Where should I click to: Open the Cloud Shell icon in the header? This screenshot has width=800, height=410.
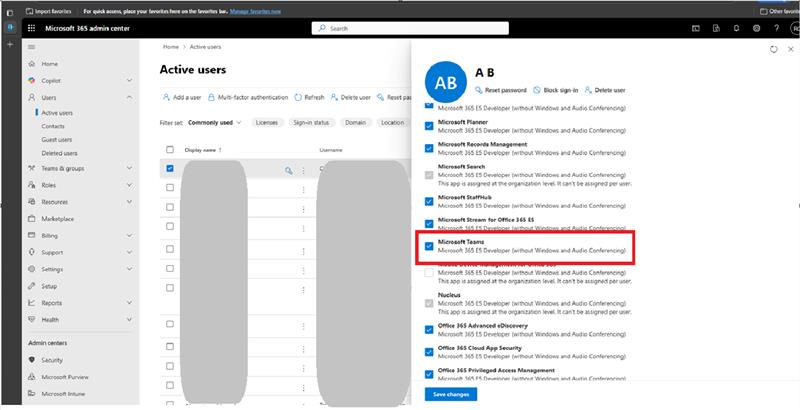[x=696, y=29]
